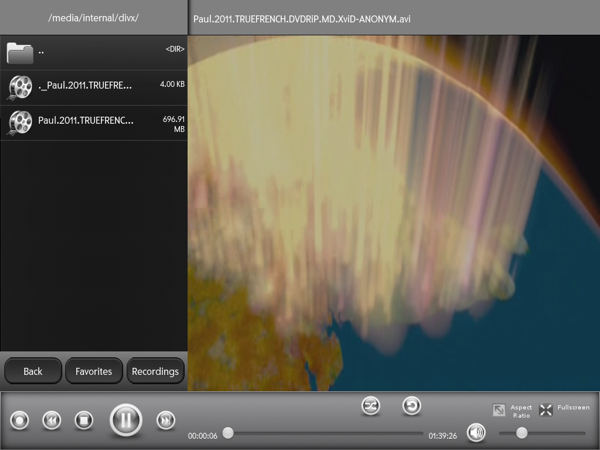Viewport: 600px width, 450px height.
Task: Toggle shuffle mode icon
Action: click(x=371, y=406)
